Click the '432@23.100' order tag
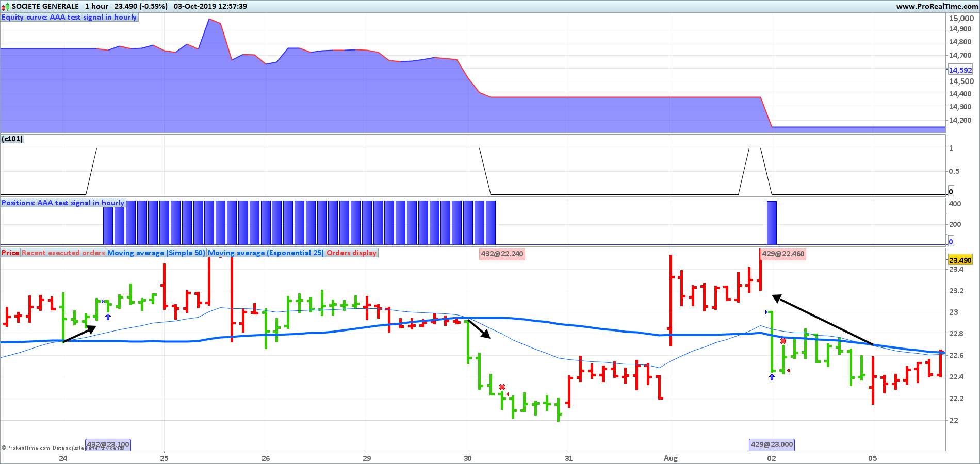This screenshot has width=980, height=464. 108,444
